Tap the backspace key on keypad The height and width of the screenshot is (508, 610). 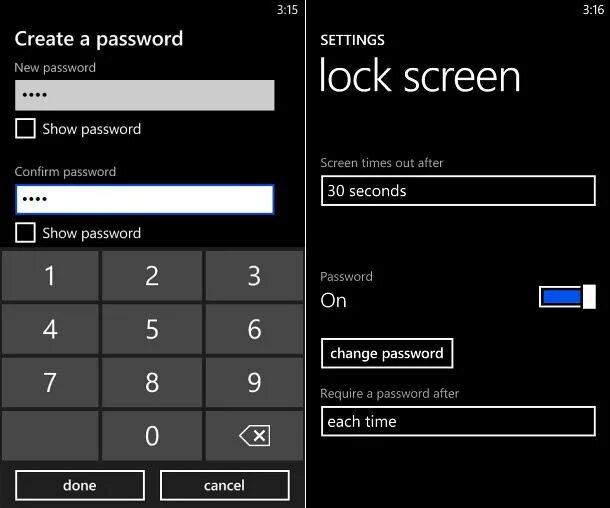tap(254, 436)
